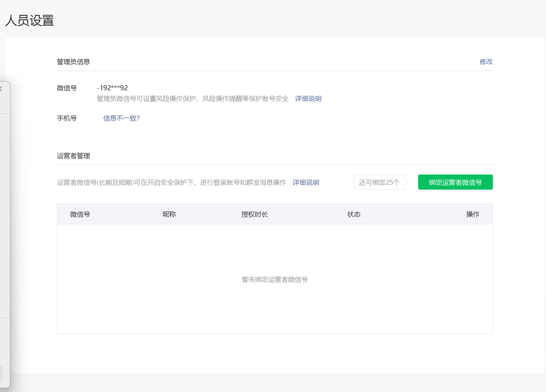Select the 授权时长 column header
The image size is (546, 392).
point(255,214)
